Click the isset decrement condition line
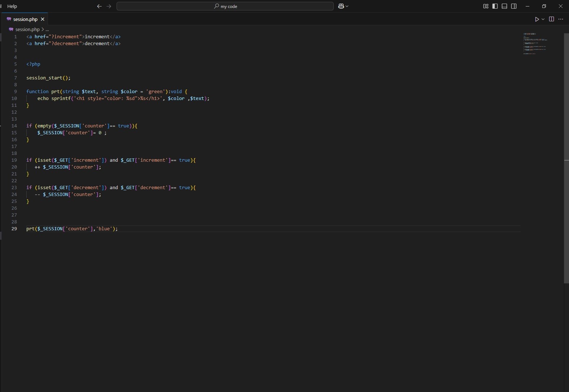Image resolution: width=569 pixels, height=392 pixels. tap(111, 187)
